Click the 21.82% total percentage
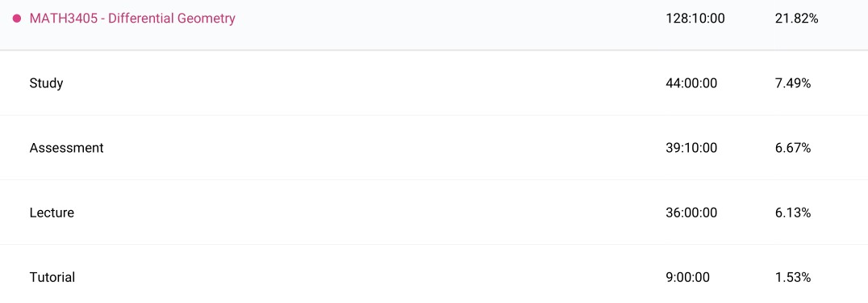Viewport: 868px width, 303px height. [796, 19]
